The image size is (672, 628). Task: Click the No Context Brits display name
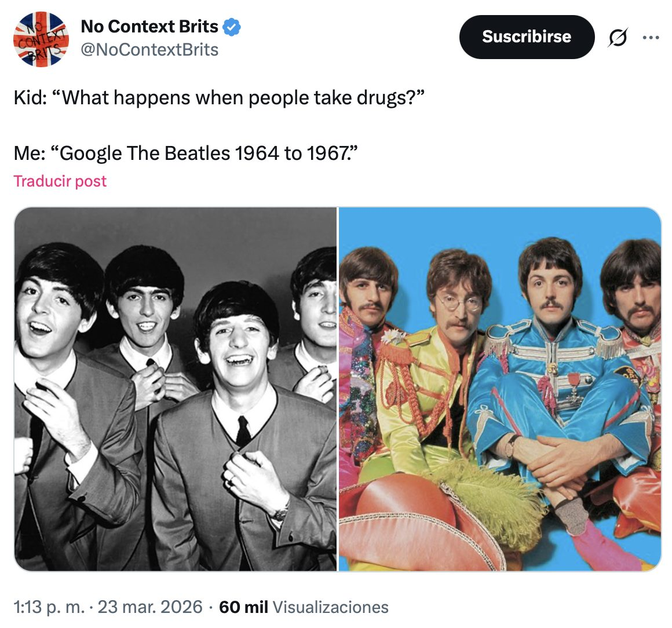[149, 27]
